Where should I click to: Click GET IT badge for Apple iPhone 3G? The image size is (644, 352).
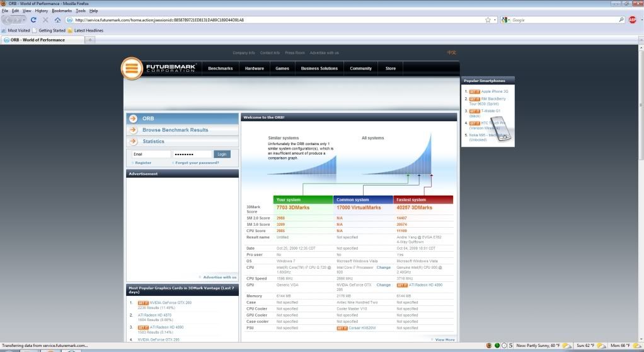tap(474, 91)
